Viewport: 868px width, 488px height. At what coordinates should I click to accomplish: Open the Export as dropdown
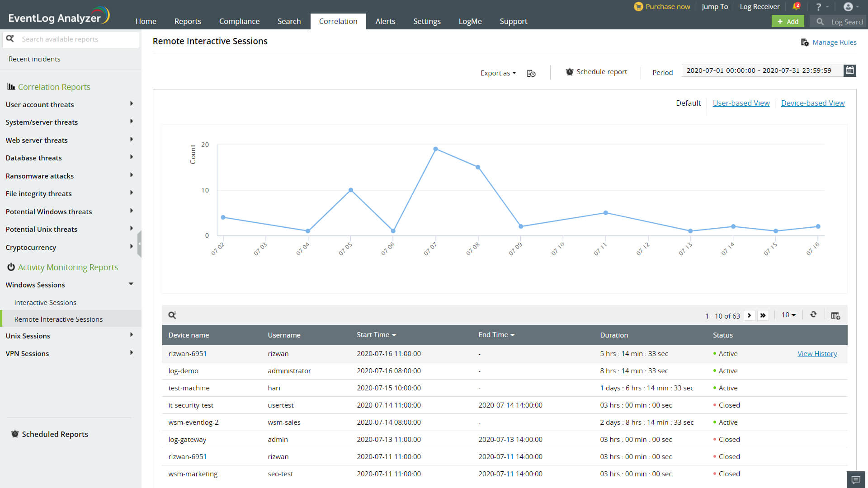[498, 73]
